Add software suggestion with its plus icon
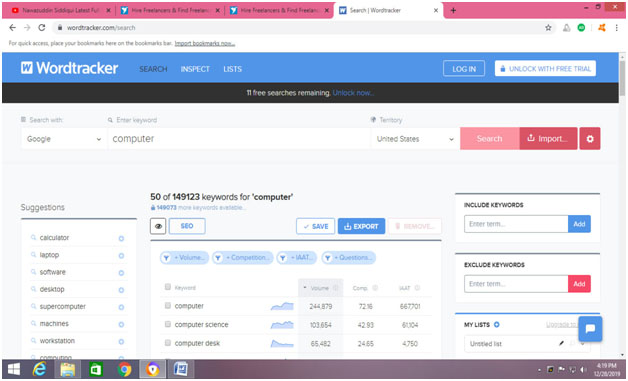The height and width of the screenshot is (381, 628). 121,273
